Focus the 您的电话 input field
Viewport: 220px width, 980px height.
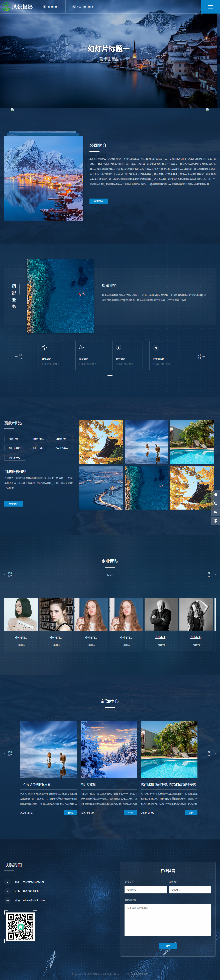[x=190, y=889]
